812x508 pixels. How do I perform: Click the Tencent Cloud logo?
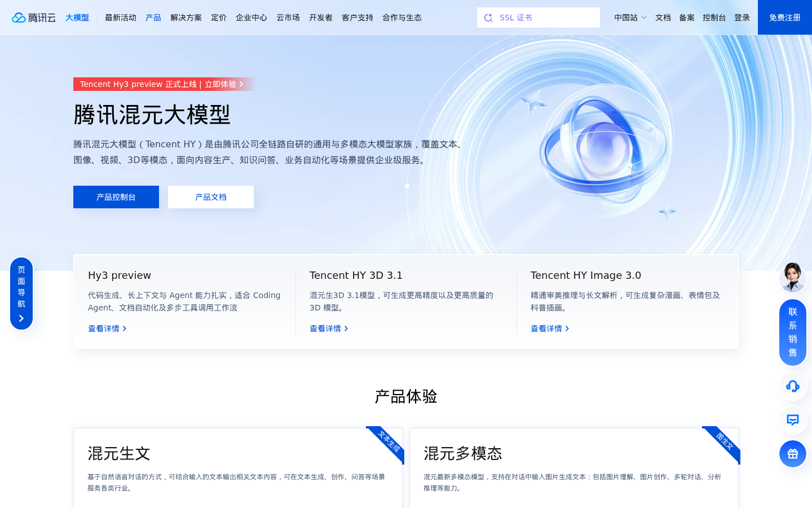pos(34,17)
